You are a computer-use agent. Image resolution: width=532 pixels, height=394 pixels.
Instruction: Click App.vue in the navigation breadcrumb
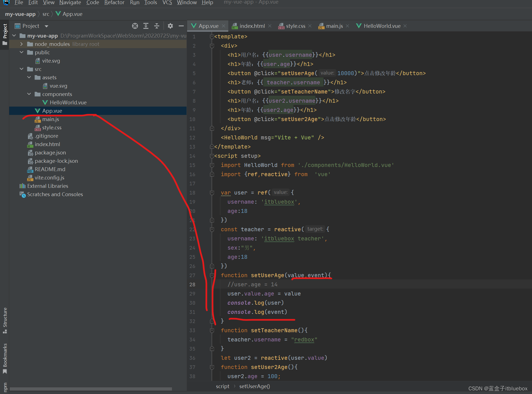pyautogui.click(x=69, y=14)
